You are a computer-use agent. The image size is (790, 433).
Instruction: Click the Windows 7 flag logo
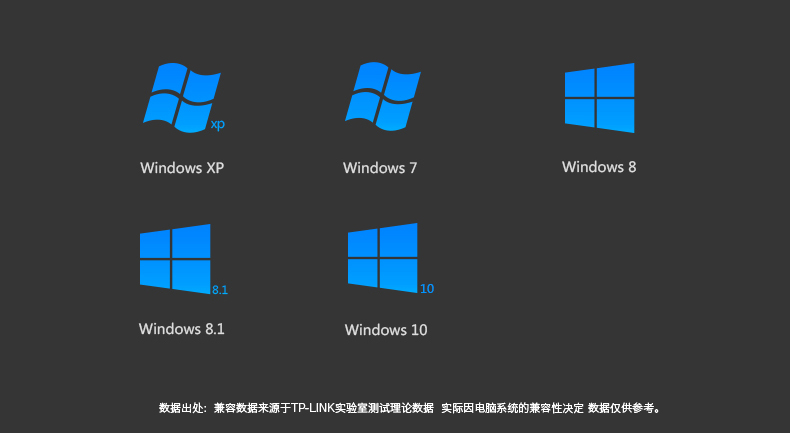click(383, 97)
